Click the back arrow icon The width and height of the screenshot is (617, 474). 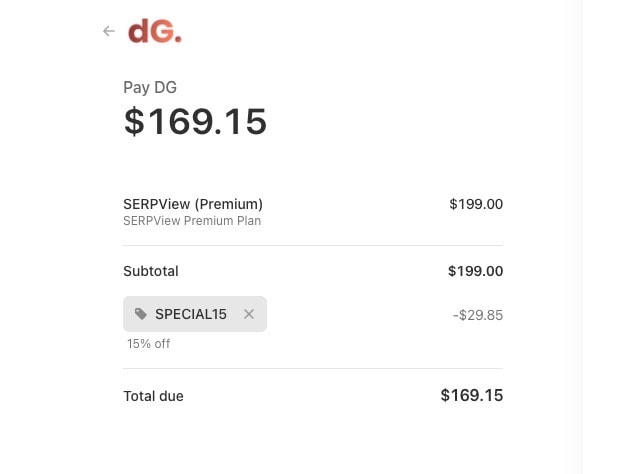click(109, 31)
